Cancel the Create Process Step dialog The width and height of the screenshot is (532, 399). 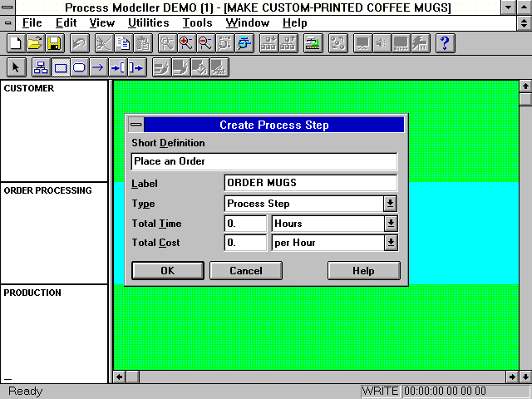245,271
